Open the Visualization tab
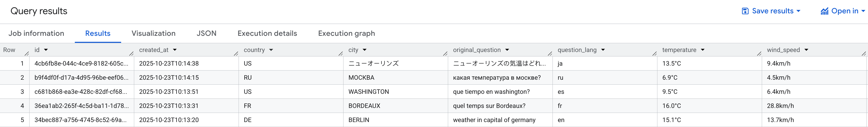Screen dimensions: 868x127 tap(153, 33)
